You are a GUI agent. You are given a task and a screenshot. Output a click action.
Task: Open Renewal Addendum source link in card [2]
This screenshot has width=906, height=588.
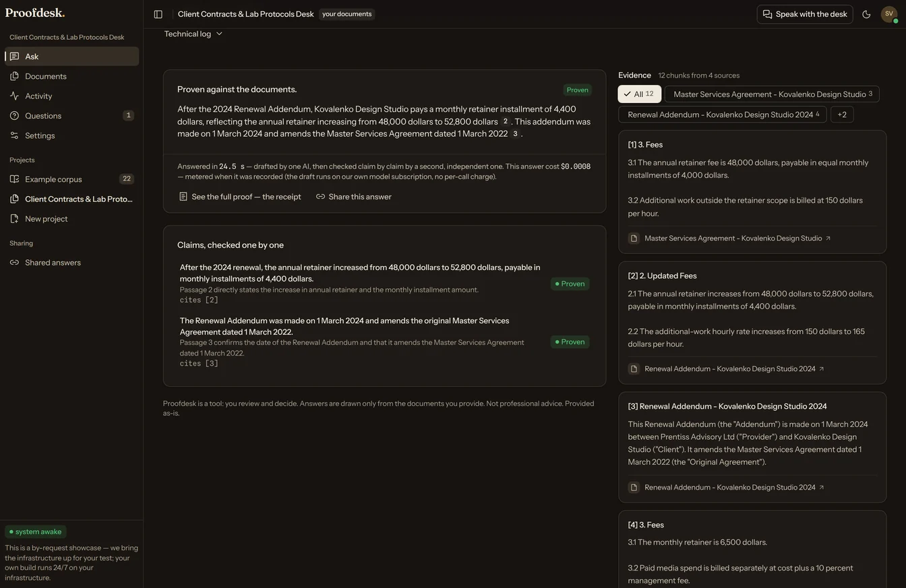pos(734,369)
